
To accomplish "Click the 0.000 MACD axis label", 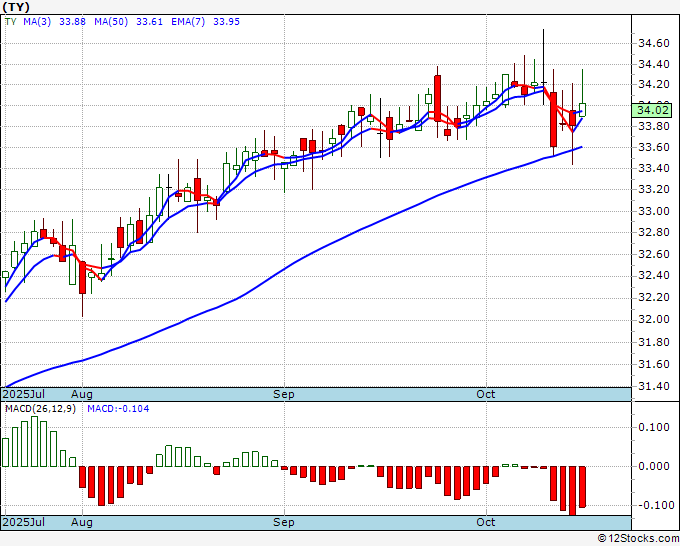I will click(x=654, y=466).
